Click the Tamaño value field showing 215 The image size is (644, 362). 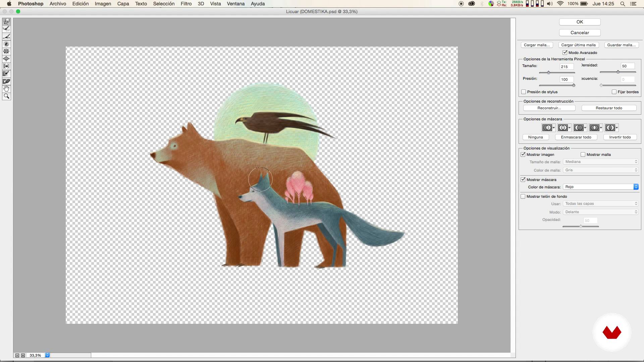pyautogui.click(x=567, y=66)
